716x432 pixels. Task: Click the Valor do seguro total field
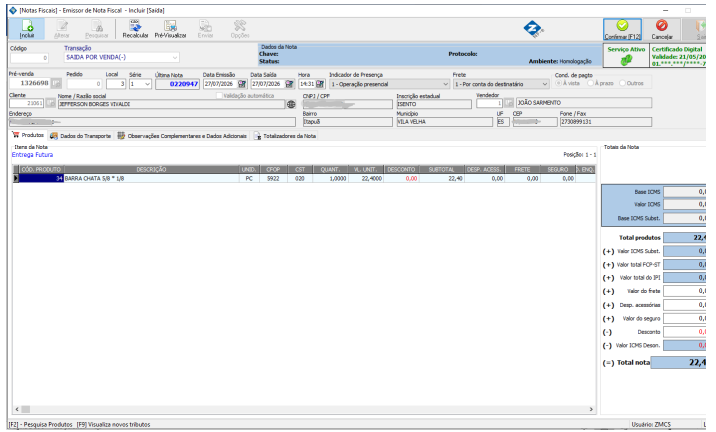pos(684,318)
